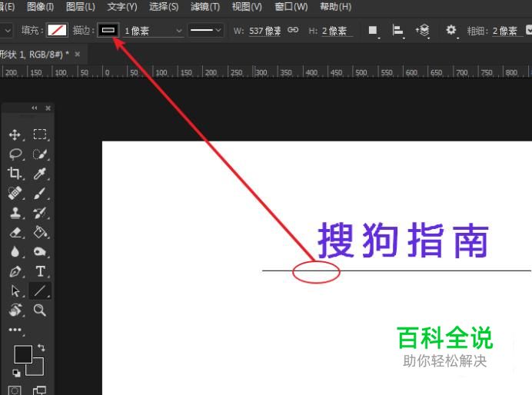Select the Quick Selection tool
This screenshot has width=532, height=395.
pyautogui.click(x=40, y=154)
